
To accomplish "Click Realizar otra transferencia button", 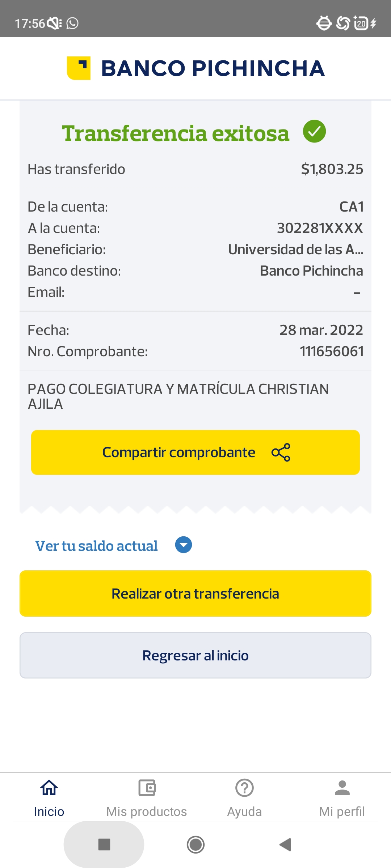I will coord(195,593).
